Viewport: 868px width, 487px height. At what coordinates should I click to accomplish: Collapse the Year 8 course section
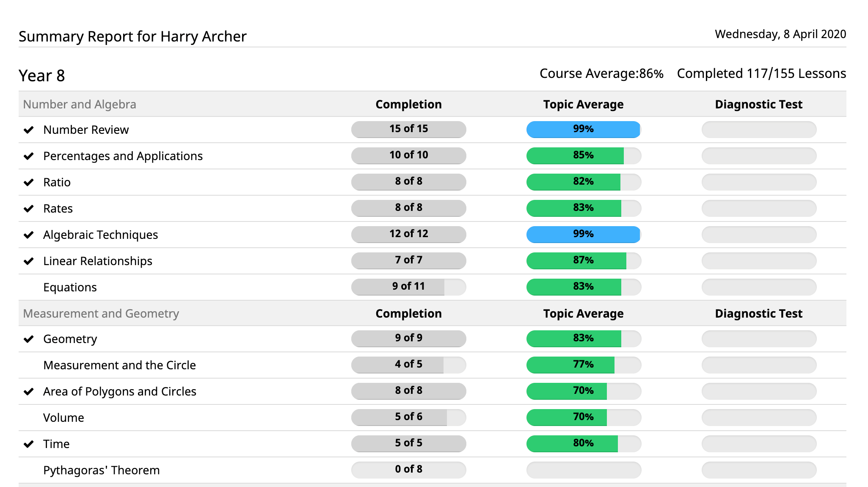tap(41, 75)
